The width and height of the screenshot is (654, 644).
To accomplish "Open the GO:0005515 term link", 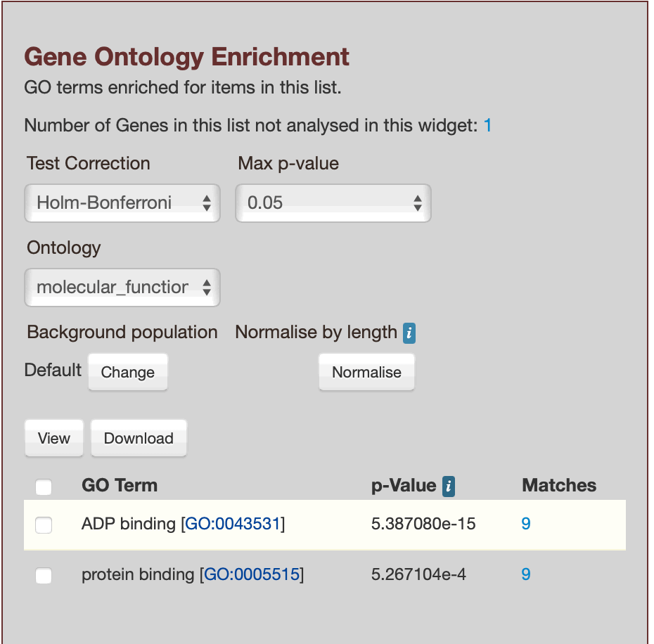I will click(252, 575).
